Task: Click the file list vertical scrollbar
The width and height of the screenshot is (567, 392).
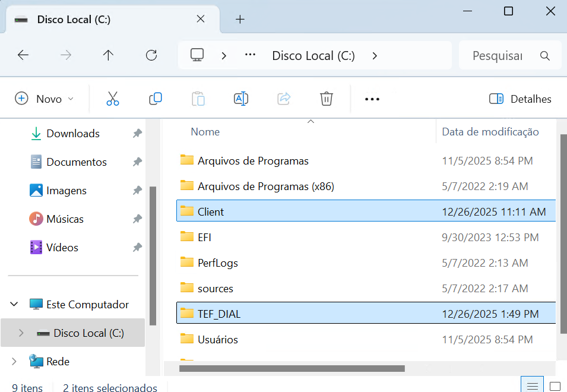Action: point(563,233)
